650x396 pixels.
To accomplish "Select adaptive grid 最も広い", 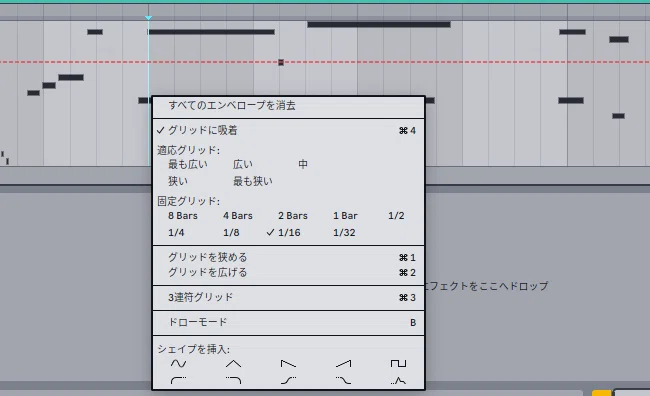I will click(188, 164).
